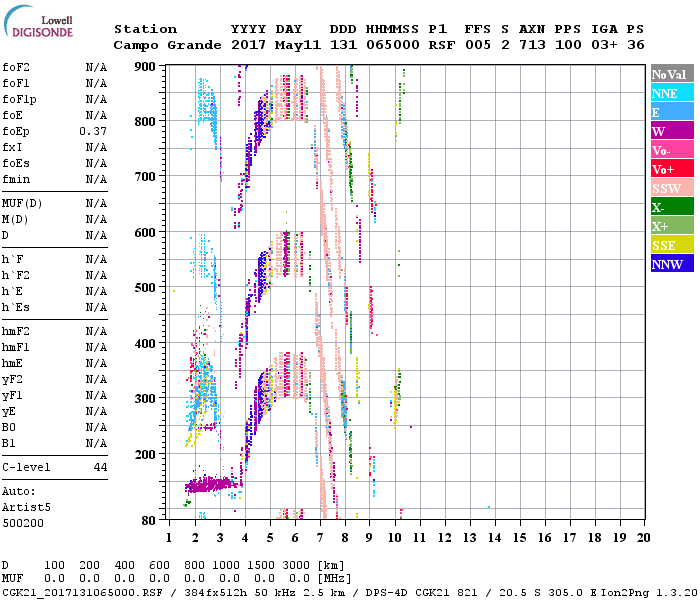Click the B1 parameter label
This screenshot has width=700, height=600.
point(8,444)
